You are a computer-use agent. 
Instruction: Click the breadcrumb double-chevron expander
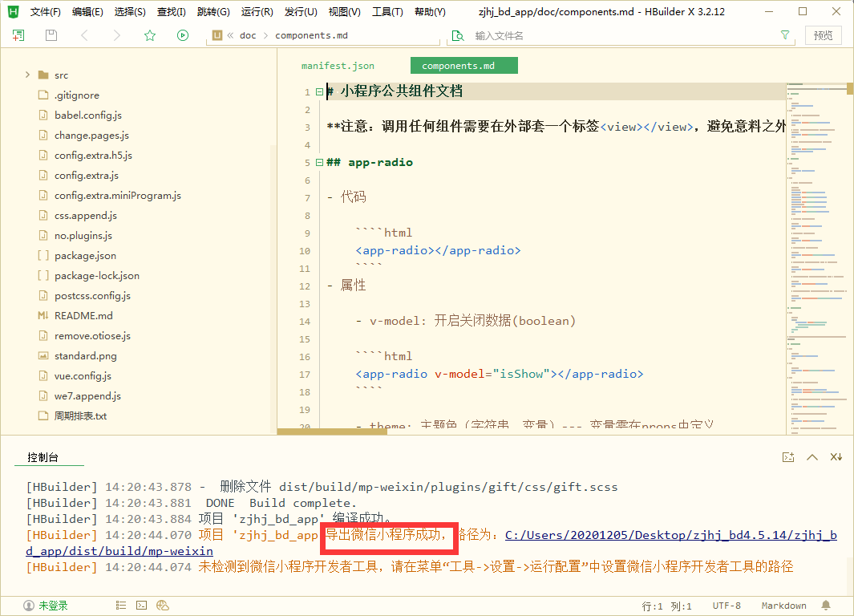tap(230, 35)
